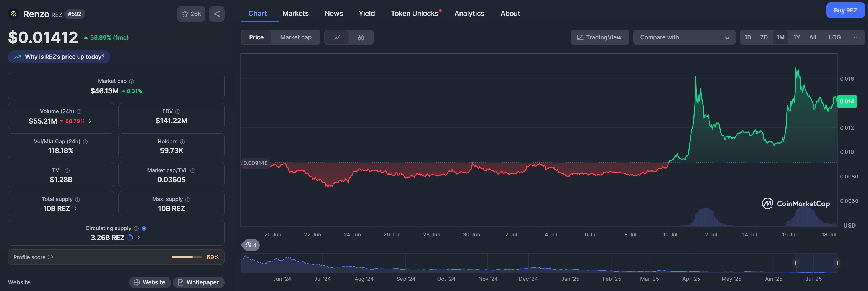Set chart range to 1Y
This screenshot has width=868, height=291.
pos(796,37)
